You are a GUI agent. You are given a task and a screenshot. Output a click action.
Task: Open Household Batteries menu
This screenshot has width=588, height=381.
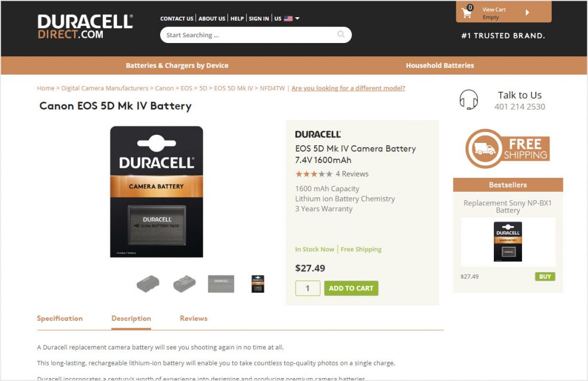[440, 65]
